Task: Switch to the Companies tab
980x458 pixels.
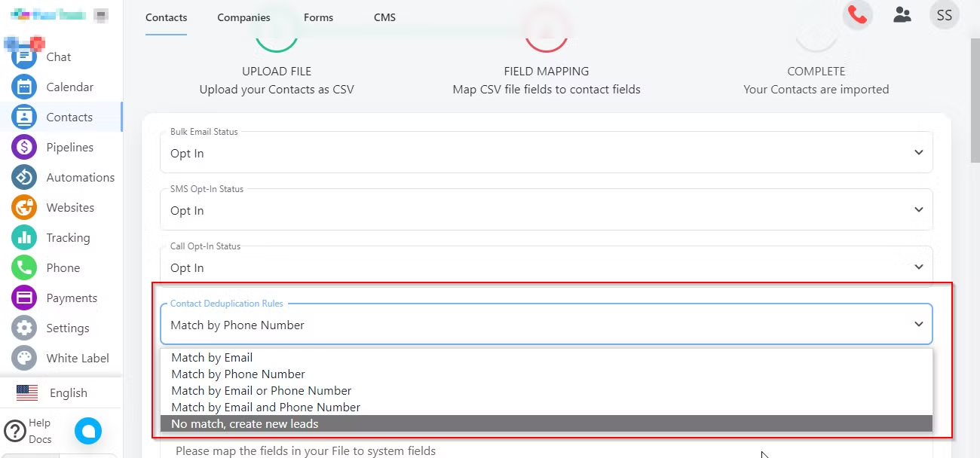Action: [x=243, y=17]
